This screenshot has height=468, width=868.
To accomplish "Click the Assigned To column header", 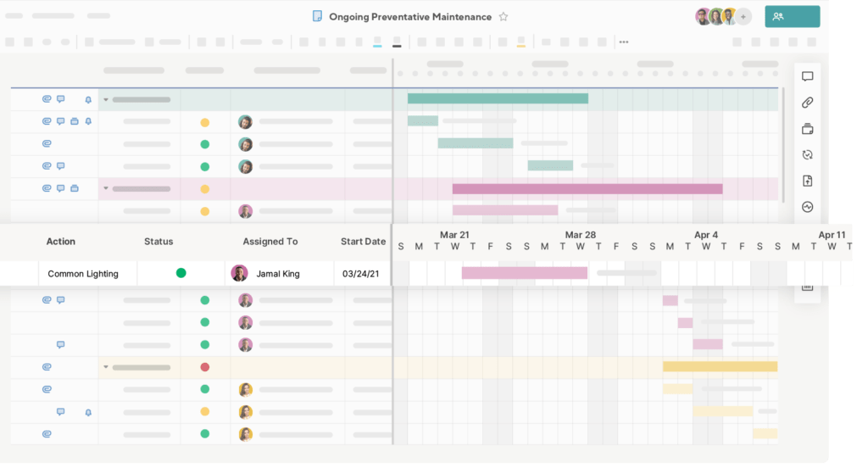I will pos(270,242).
